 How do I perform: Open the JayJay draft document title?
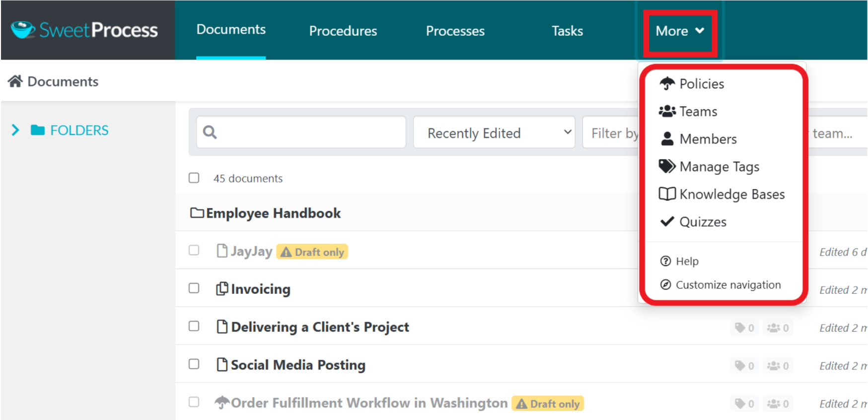[x=251, y=251]
